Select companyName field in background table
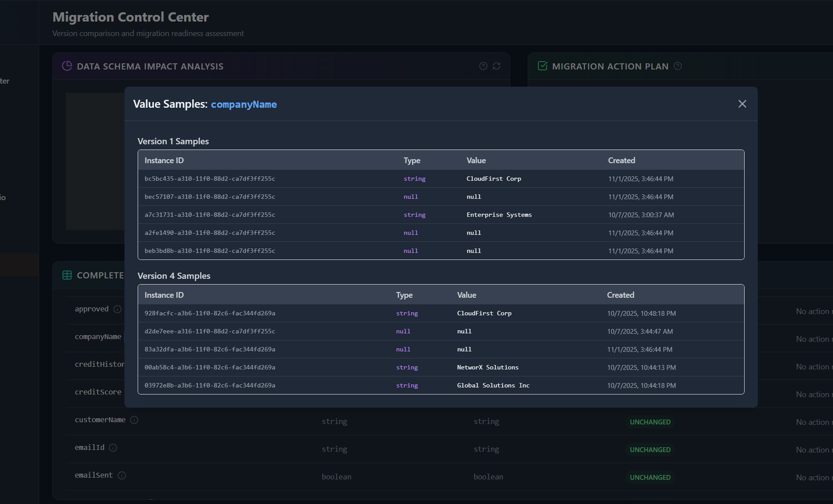The image size is (833, 504). click(98, 336)
